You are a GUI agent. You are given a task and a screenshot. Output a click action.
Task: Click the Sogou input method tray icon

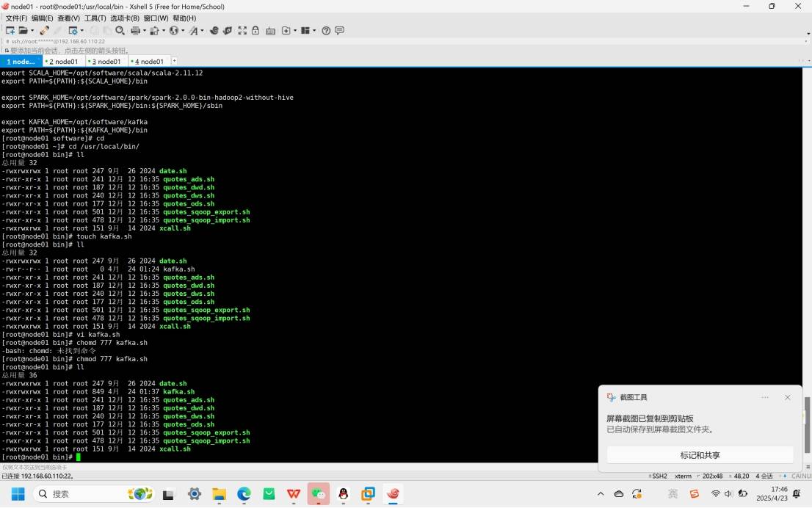point(695,494)
